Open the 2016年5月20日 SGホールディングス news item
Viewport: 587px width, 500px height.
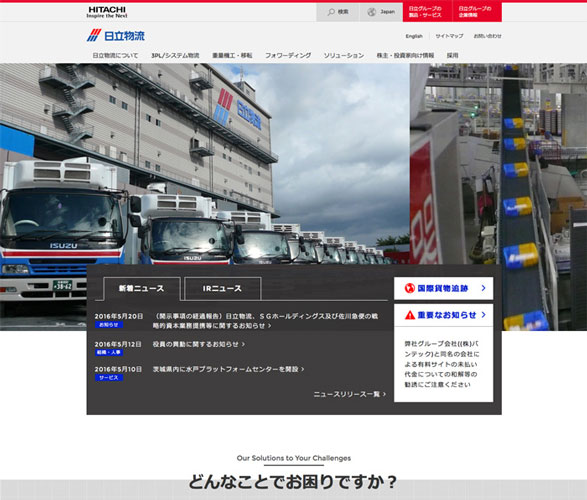(265, 321)
